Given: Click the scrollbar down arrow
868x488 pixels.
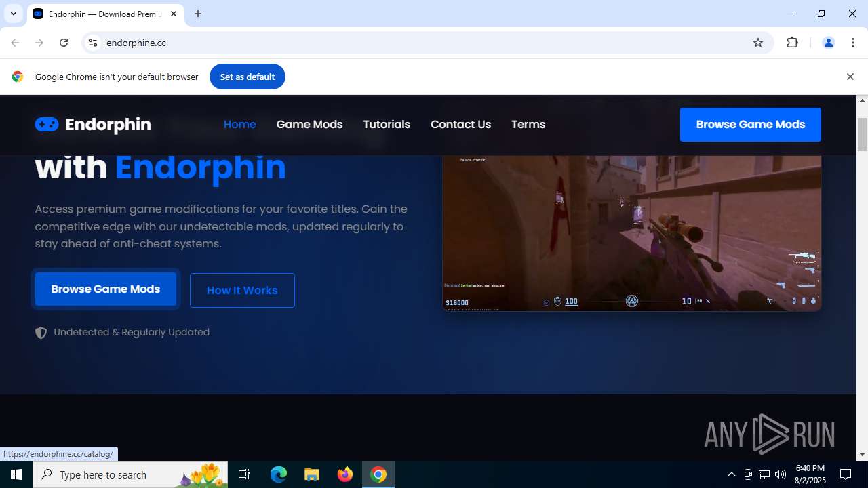Looking at the screenshot, I should pos(863,455).
